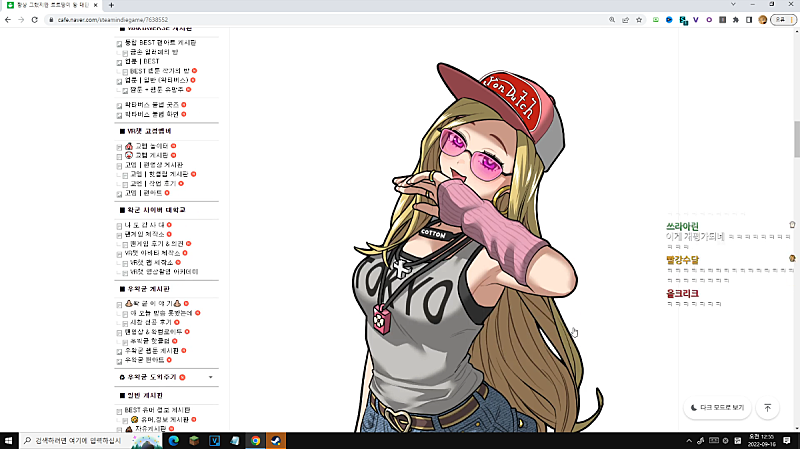The image size is (800, 449).
Task: Open the Windows Start menu
Action: pos(9,440)
